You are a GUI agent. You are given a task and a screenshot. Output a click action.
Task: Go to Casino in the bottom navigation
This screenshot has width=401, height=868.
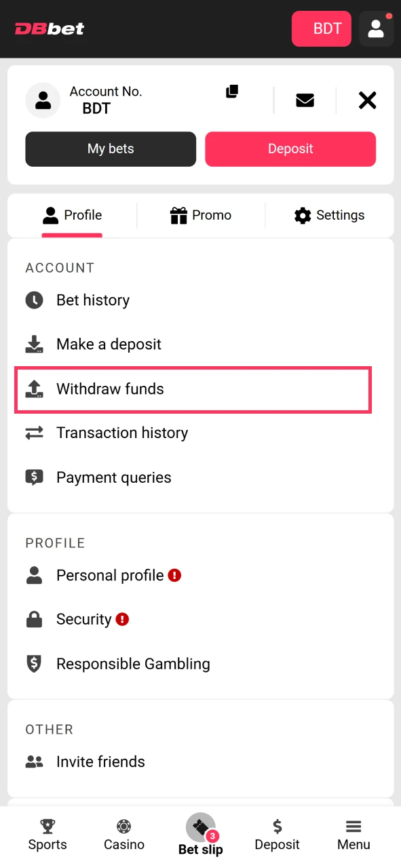pyautogui.click(x=123, y=834)
